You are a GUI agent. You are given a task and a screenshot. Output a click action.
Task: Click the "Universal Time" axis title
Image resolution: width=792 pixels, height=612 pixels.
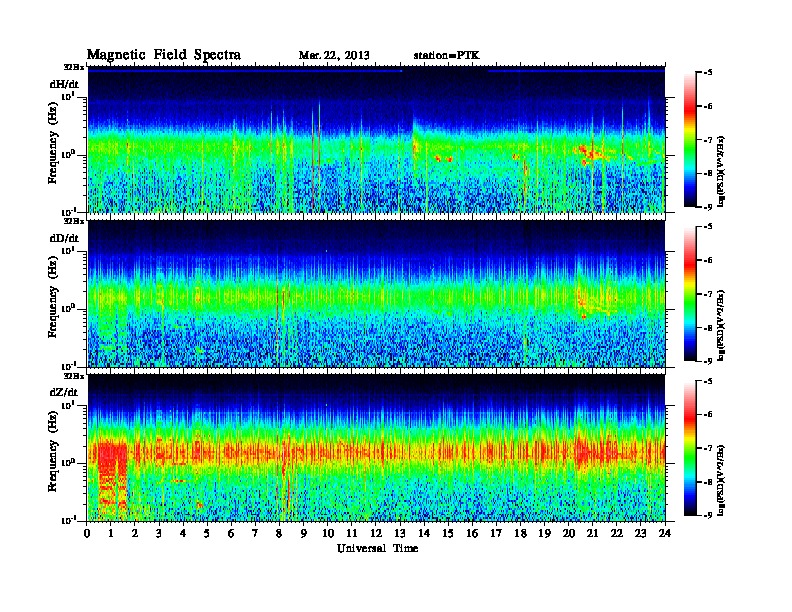coord(377,548)
